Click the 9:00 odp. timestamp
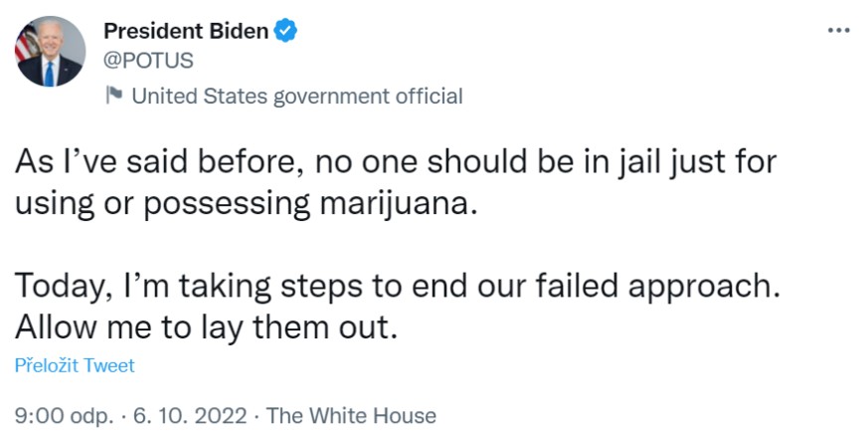This screenshot has height=434, width=868. click(x=64, y=415)
